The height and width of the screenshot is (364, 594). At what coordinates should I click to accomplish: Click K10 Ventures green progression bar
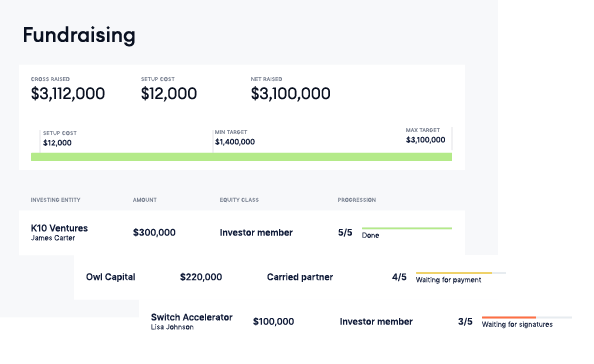point(407,228)
